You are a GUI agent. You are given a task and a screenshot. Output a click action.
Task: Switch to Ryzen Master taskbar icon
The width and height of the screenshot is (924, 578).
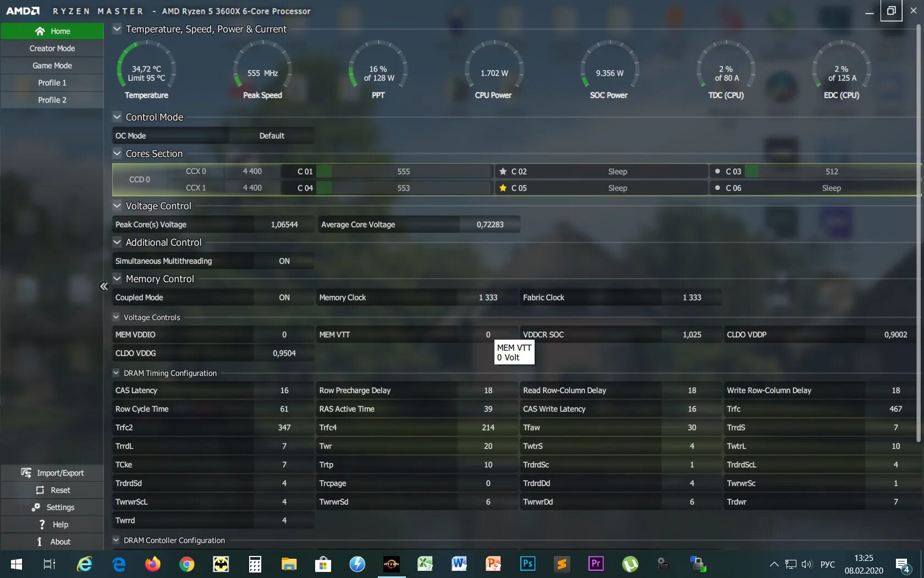point(392,564)
